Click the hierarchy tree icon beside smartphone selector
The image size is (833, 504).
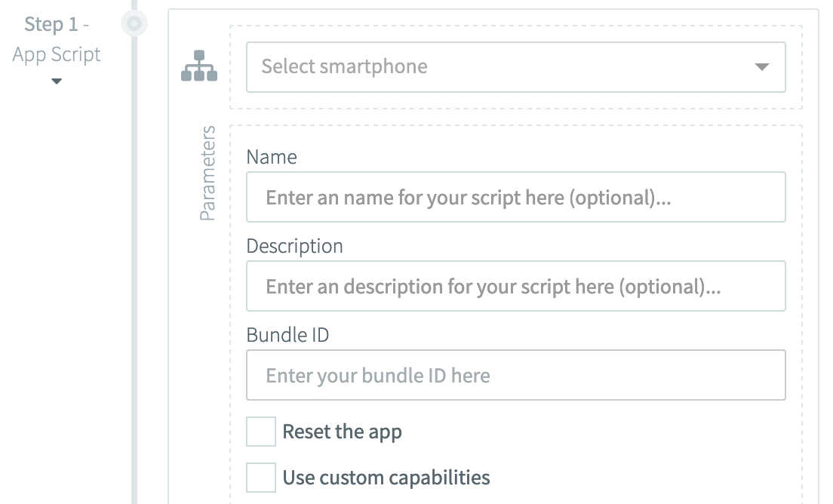[199, 66]
